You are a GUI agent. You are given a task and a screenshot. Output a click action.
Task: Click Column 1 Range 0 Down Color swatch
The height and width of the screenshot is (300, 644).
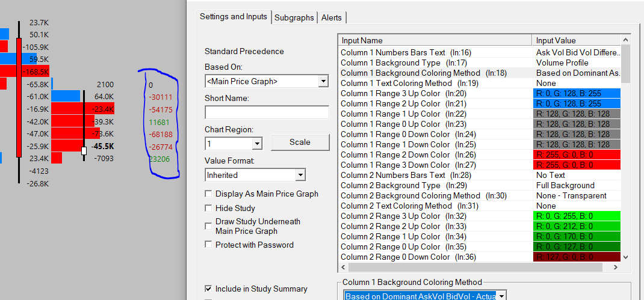[x=576, y=134]
